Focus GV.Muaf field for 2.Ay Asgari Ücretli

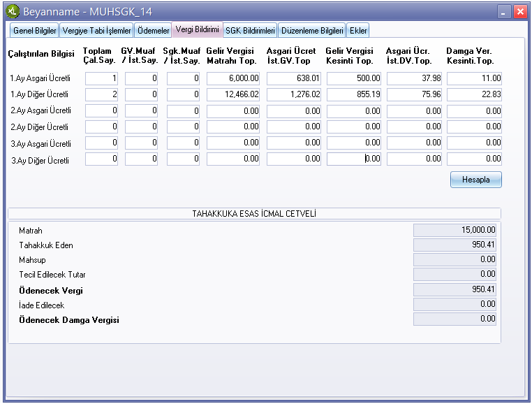(142, 110)
